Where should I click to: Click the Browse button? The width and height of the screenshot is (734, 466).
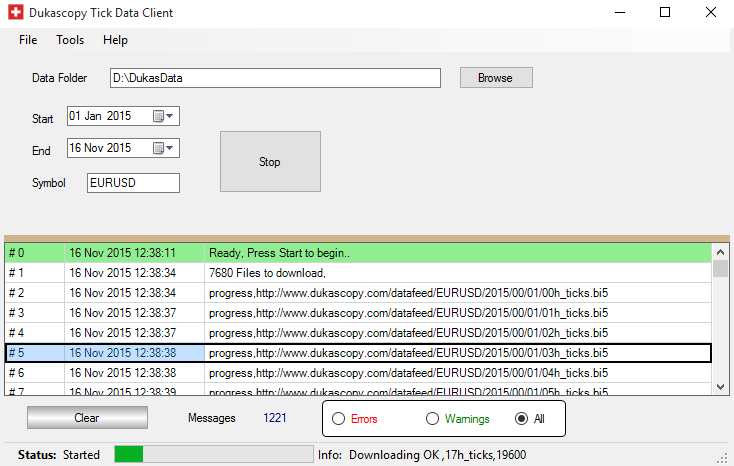(495, 78)
